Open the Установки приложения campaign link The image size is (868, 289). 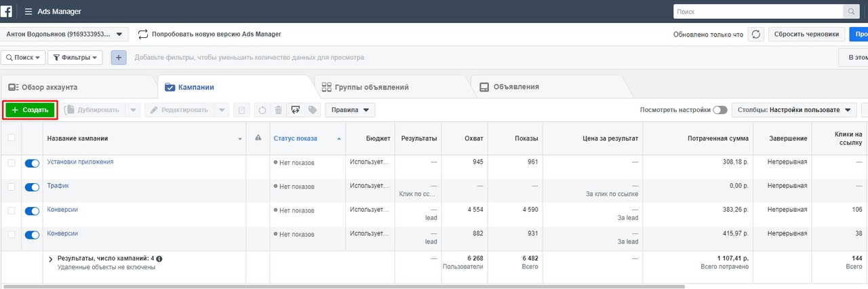[80, 162]
